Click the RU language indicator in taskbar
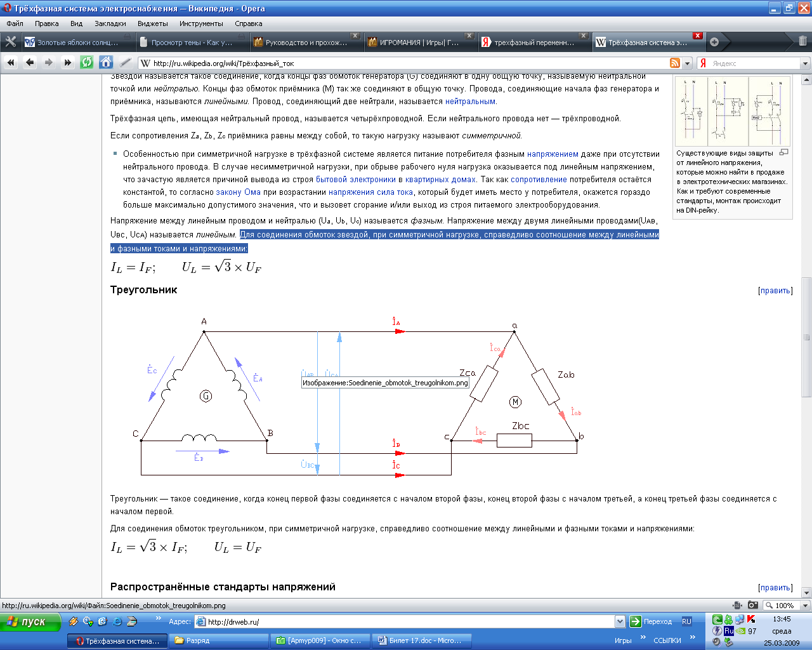Screen dimensions: 812x650 [686, 621]
